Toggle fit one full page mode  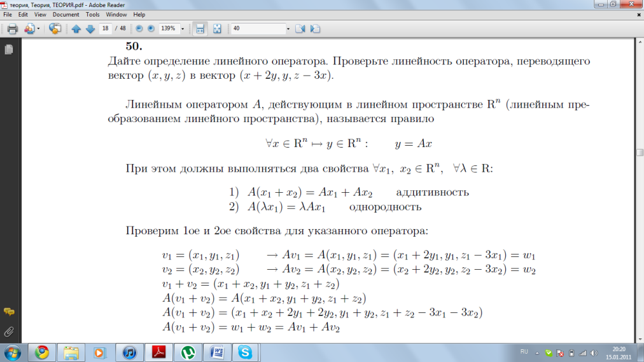click(217, 29)
